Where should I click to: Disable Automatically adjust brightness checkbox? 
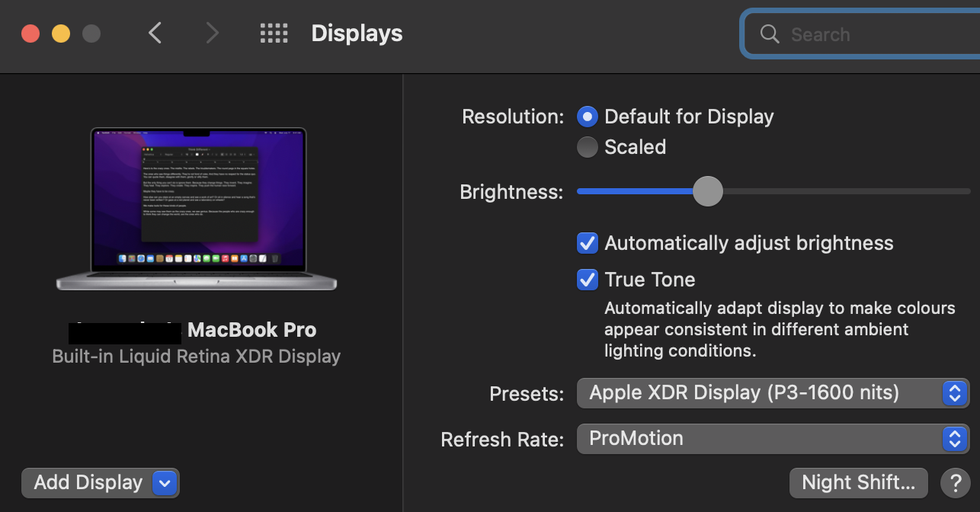pos(587,243)
